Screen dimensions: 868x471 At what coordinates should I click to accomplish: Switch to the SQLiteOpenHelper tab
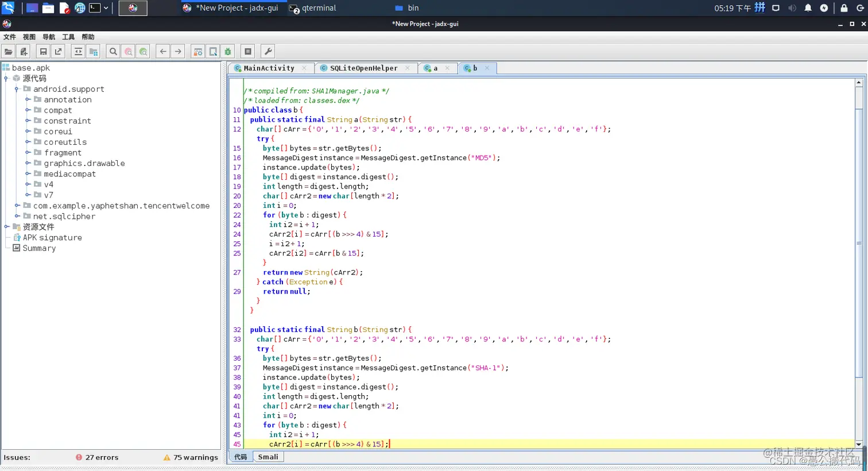coord(363,68)
